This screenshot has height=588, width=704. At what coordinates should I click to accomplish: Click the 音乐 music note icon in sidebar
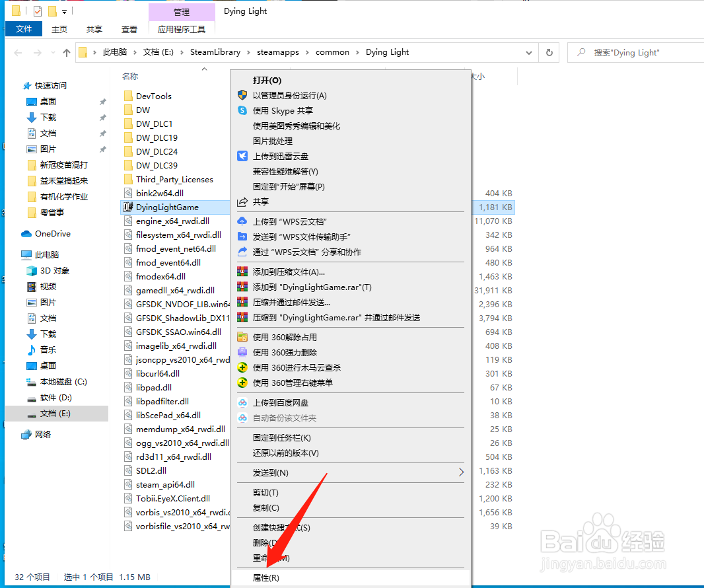coord(32,350)
